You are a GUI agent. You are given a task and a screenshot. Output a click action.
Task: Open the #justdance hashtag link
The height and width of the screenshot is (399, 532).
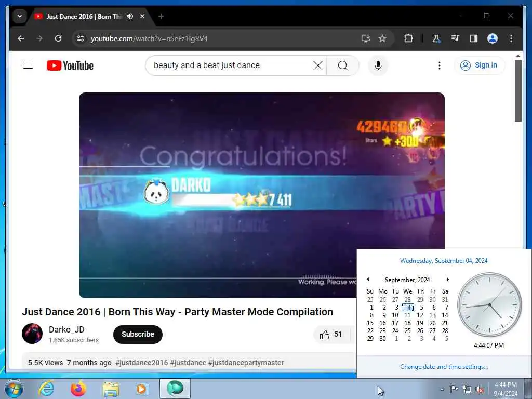tap(188, 363)
